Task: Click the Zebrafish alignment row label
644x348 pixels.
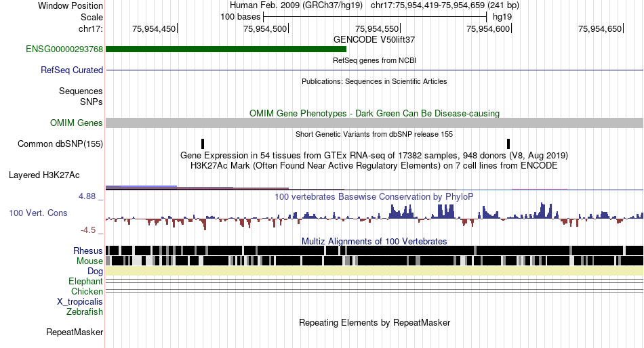Action: [85, 312]
